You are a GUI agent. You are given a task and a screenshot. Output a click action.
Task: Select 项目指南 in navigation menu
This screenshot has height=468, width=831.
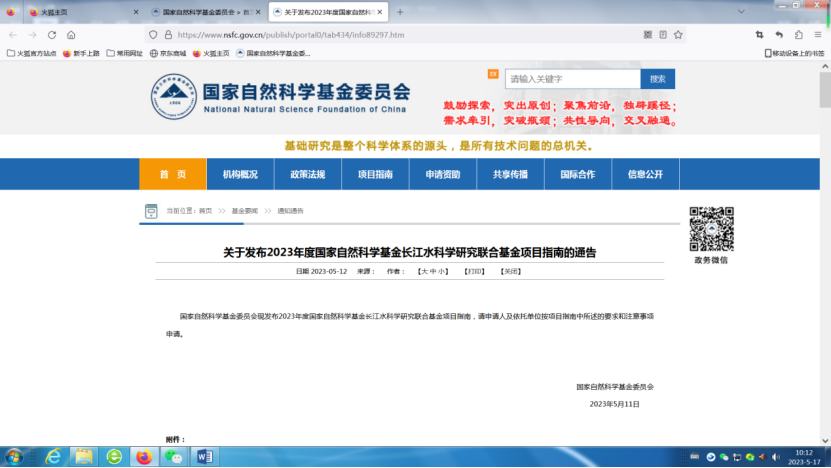[374, 174]
